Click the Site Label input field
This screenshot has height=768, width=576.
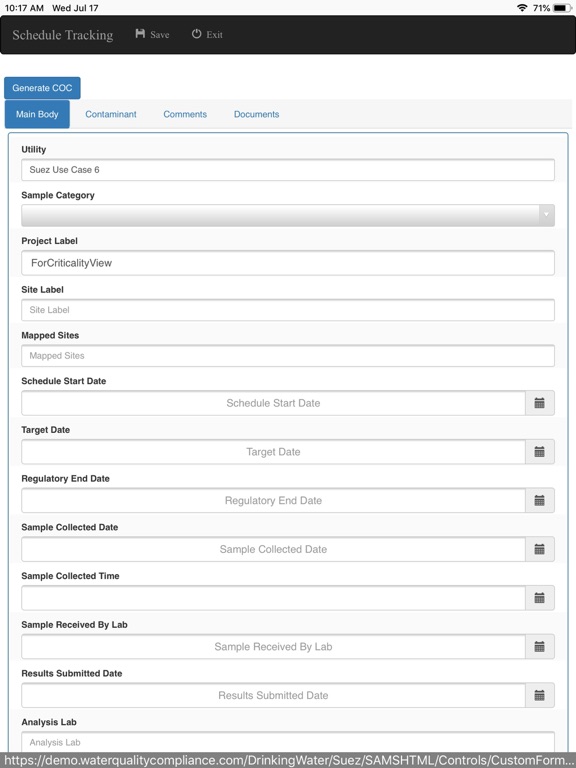(x=288, y=310)
